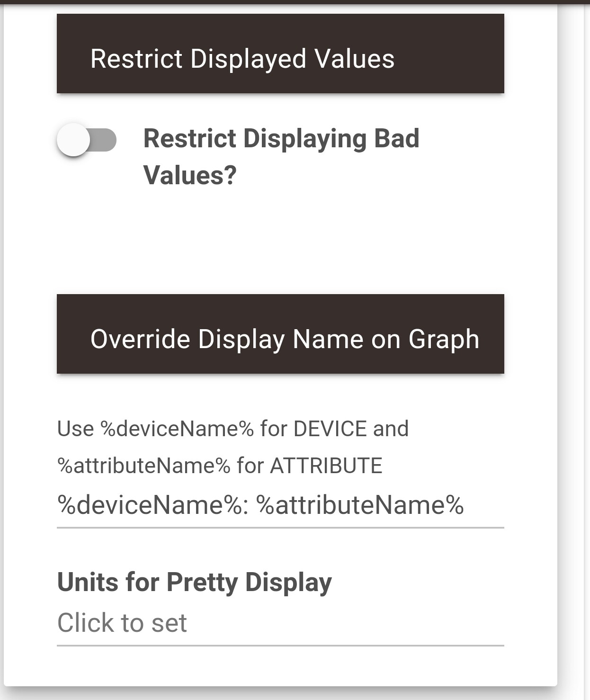Click the '%attributeName%' part of the display name input

[360, 505]
